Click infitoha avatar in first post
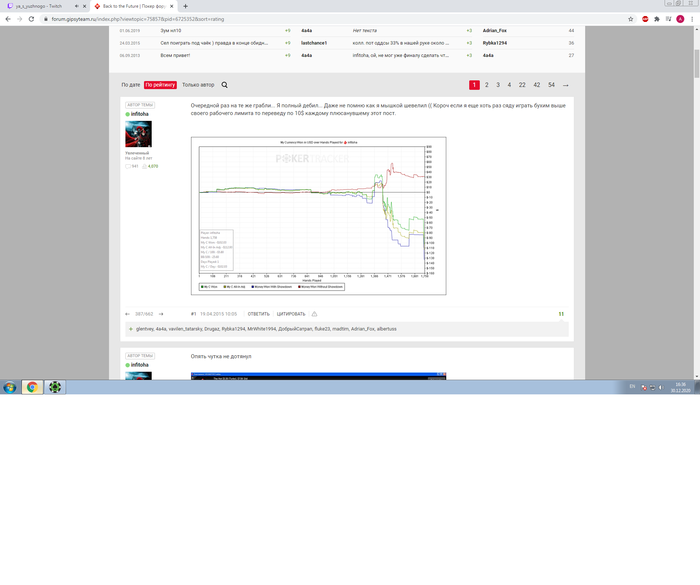Screen dimensions: 700x585 coord(138,134)
